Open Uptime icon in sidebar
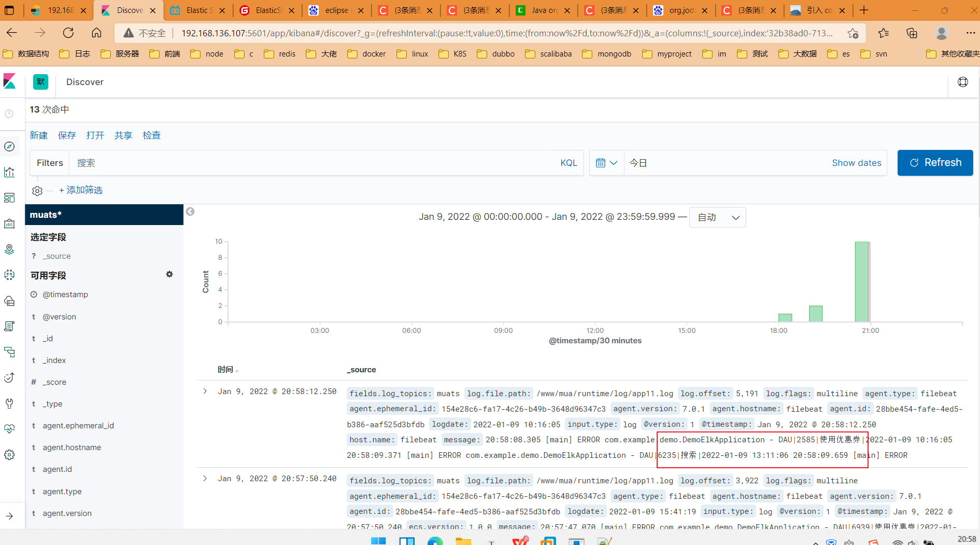Viewport: 980px width, 545px height. click(x=9, y=378)
